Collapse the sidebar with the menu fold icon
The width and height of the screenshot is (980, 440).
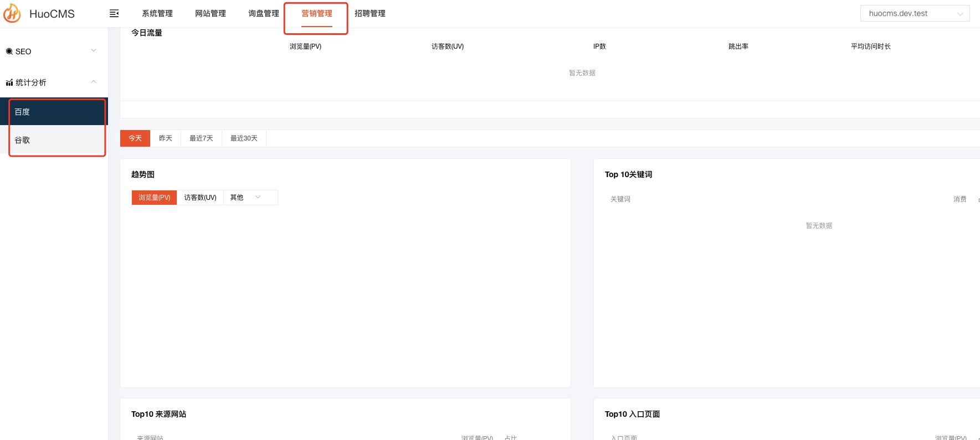tap(114, 13)
